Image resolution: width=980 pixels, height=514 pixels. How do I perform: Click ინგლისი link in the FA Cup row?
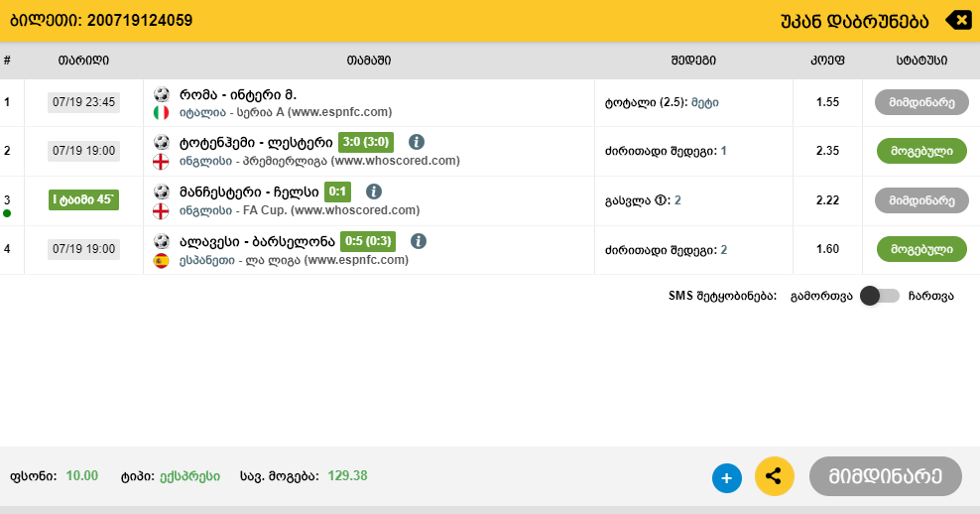point(205,210)
